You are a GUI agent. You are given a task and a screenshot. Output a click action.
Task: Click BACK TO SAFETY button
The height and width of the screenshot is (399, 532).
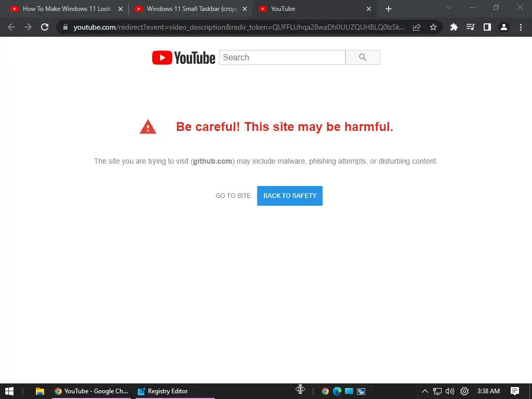[x=290, y=196]
